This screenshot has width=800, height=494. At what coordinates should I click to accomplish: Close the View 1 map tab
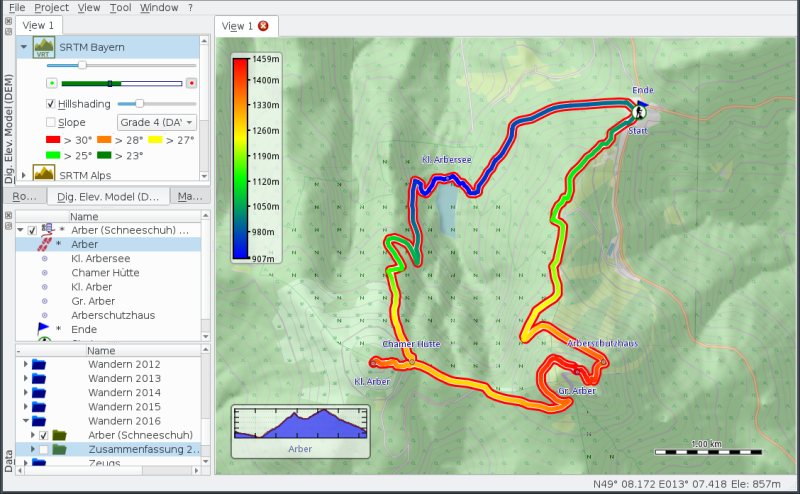click(x=263, y=26)
